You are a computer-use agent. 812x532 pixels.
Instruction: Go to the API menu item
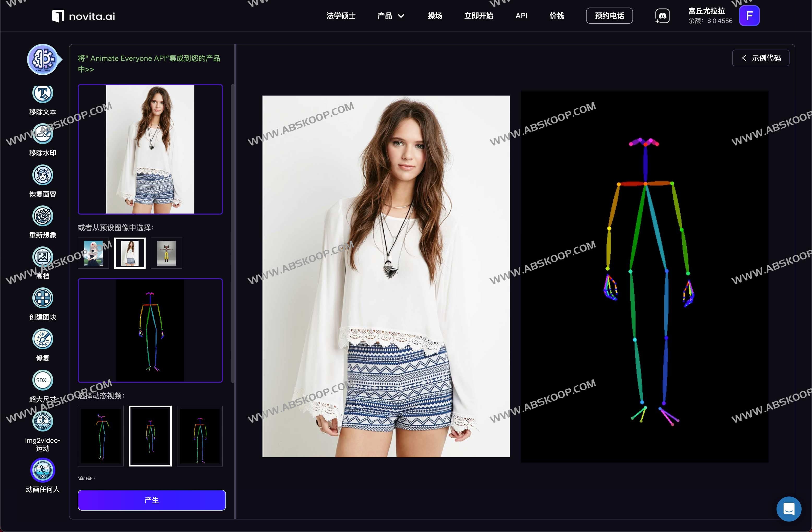pyautogui.click(x=521, y=16)
